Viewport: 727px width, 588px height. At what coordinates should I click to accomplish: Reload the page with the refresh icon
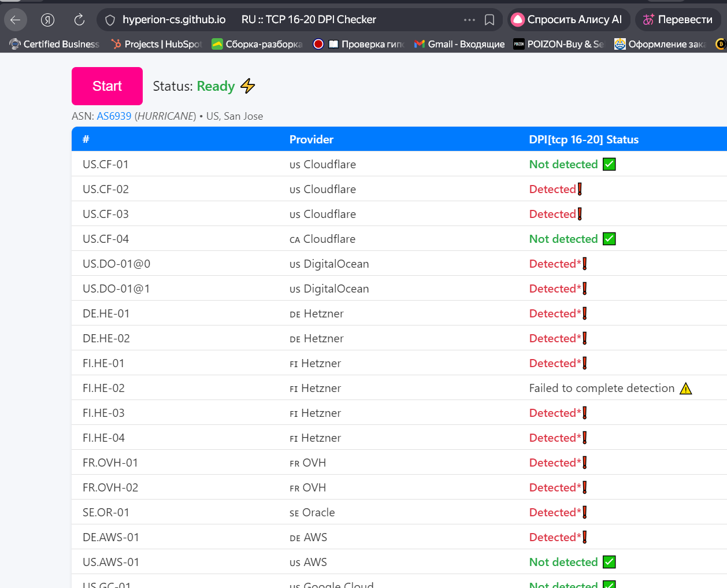tap(79, 20)
